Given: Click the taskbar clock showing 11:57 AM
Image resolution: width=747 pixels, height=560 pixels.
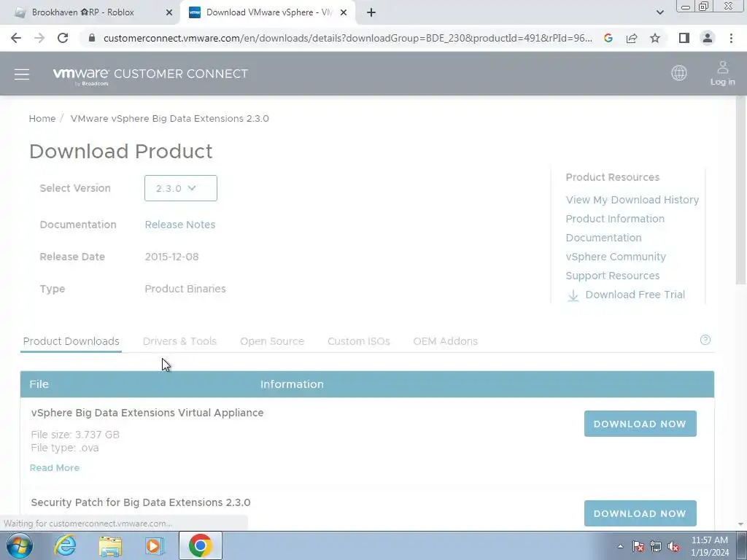Looking at the screenshot, I should click(710, 546).
